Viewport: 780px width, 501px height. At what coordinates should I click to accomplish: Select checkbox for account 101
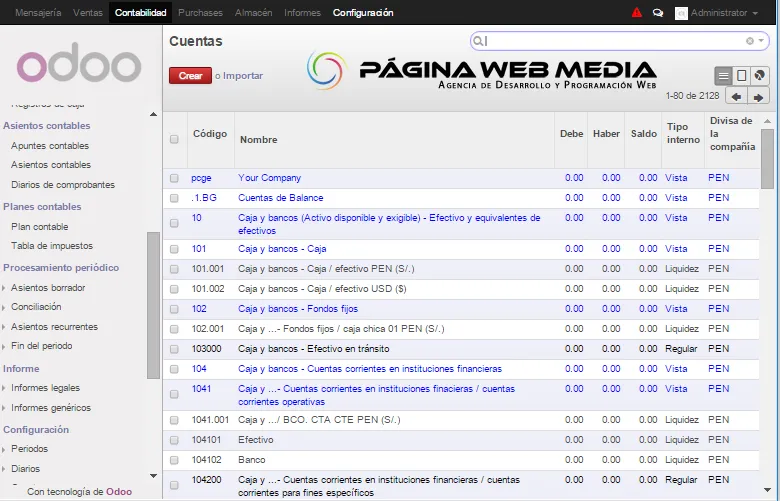(x=174, y=249)
